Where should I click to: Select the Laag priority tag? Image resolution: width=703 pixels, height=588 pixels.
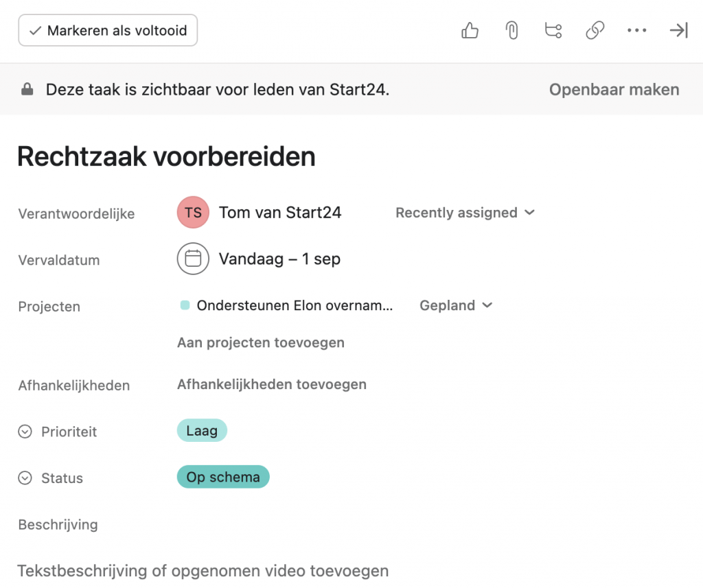[202, 431]
